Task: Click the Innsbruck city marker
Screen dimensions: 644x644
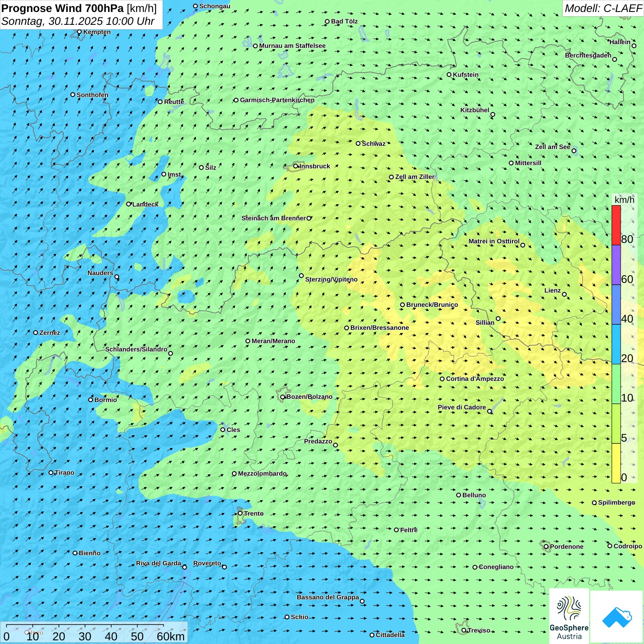Action: [x=296, y=166]
